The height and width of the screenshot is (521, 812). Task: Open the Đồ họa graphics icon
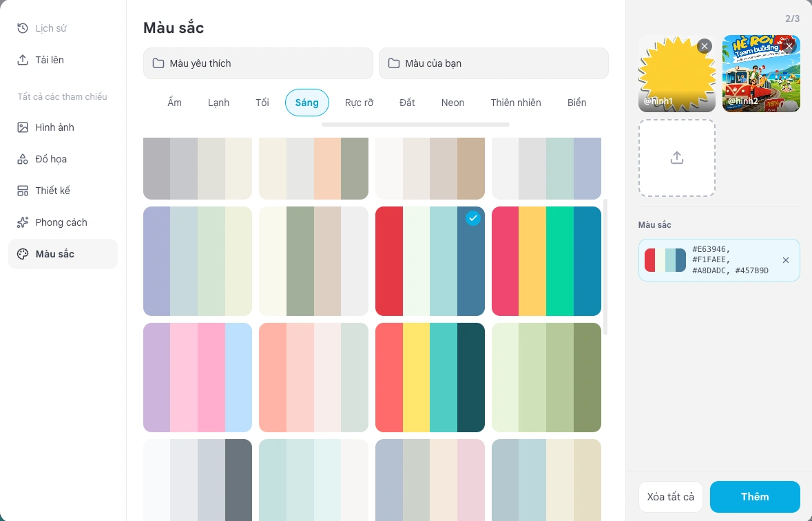pyautogui.click(x=22, y=159)
